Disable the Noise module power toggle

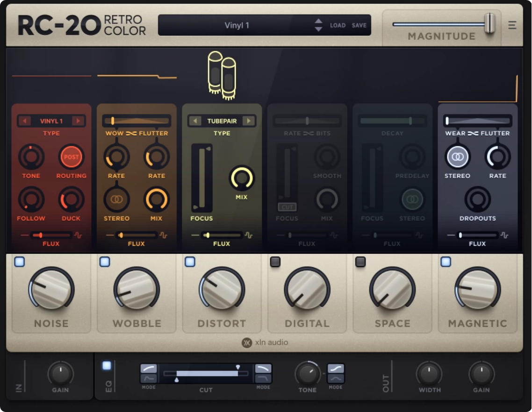point(19,262)
